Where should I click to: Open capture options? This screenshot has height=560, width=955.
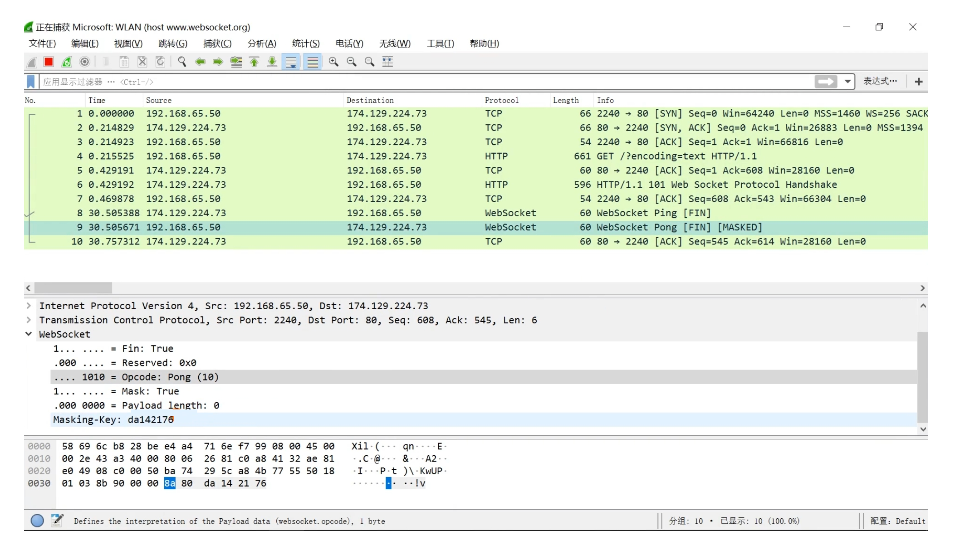[x=84, y=62]
